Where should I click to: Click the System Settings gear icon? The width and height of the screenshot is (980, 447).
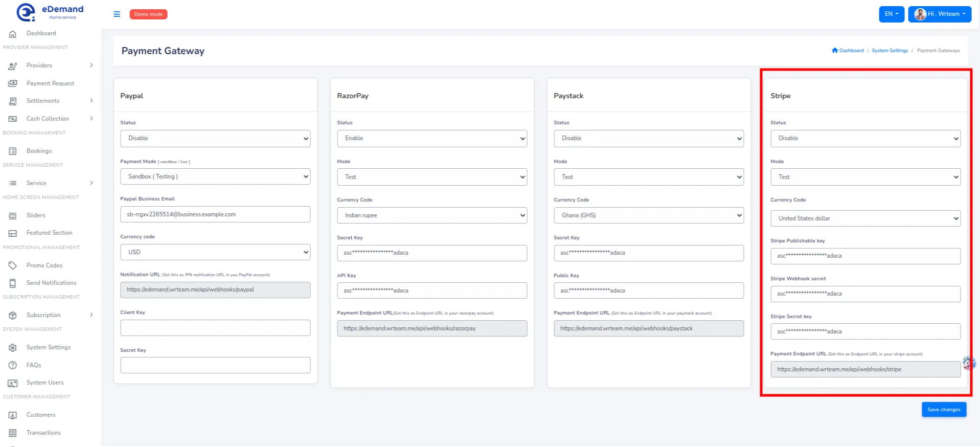(x=13, y=348)
